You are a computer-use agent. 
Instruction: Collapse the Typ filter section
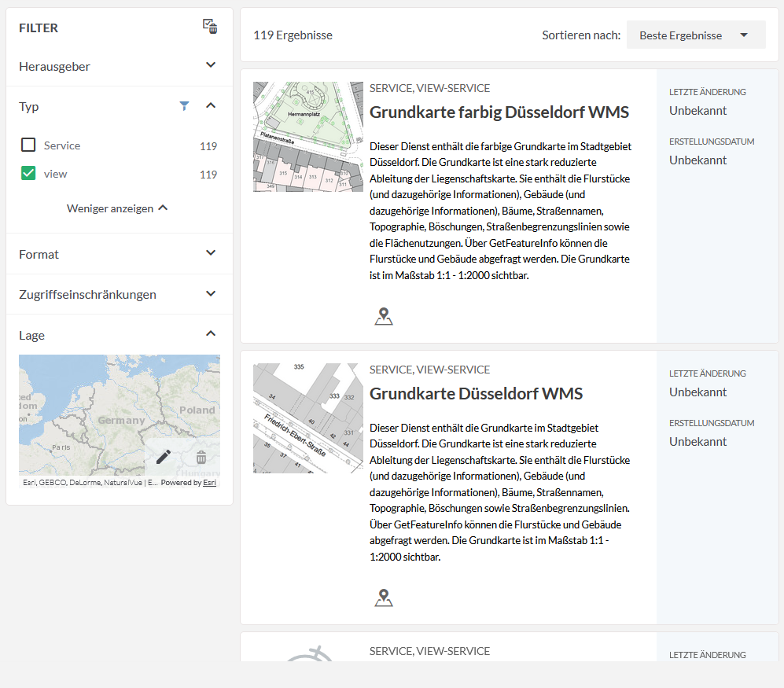tap(210, 105)
